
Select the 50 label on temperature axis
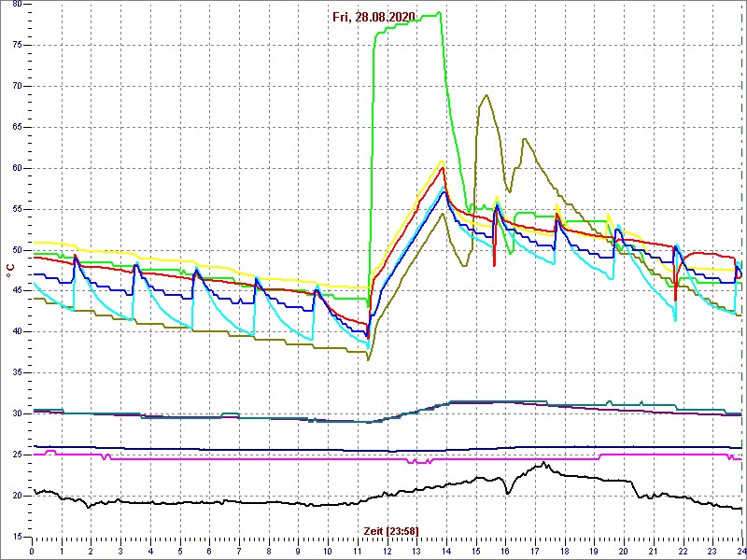tap(17, 250)
